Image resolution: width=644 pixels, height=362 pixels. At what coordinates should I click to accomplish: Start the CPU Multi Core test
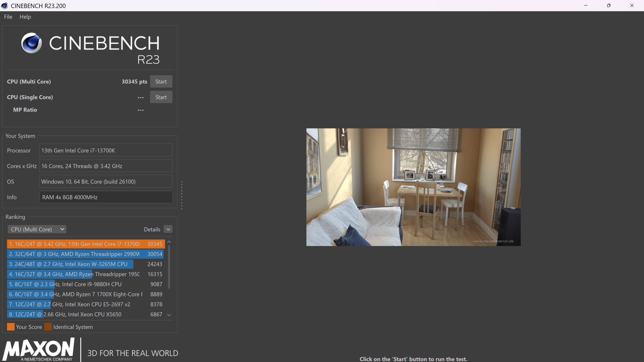(161, 81)
